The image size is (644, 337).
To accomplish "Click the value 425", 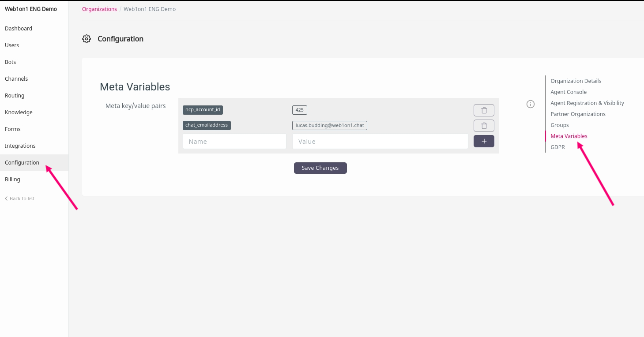I will (x=299, y=110).
